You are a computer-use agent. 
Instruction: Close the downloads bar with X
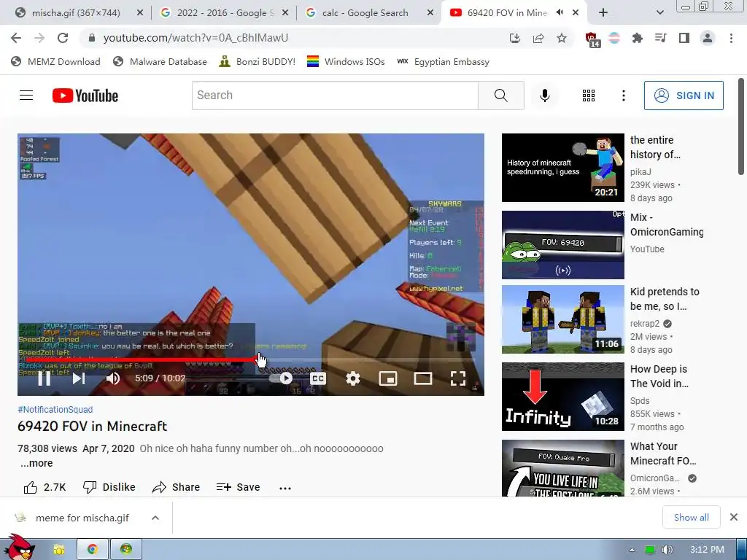tap(734, 517)
